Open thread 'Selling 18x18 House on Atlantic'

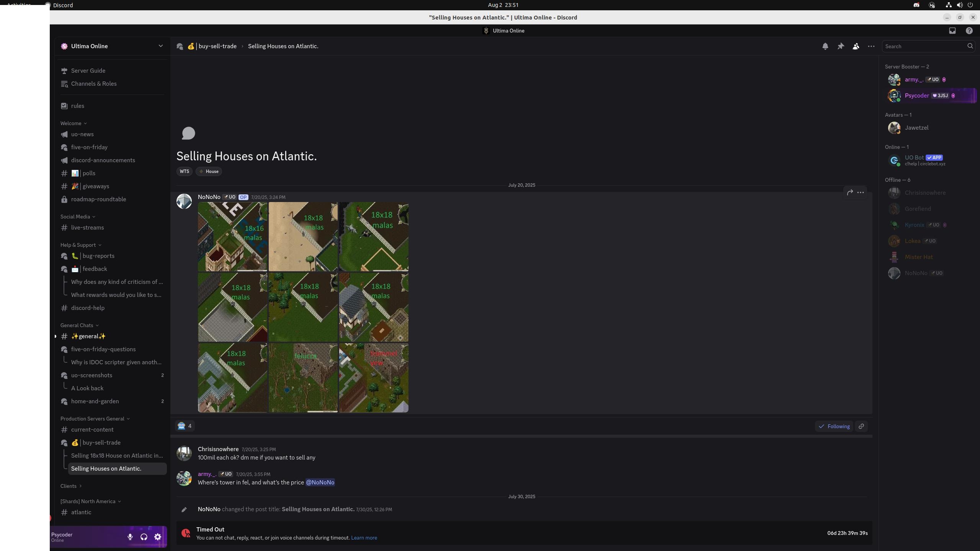click(x=117, y=456)
